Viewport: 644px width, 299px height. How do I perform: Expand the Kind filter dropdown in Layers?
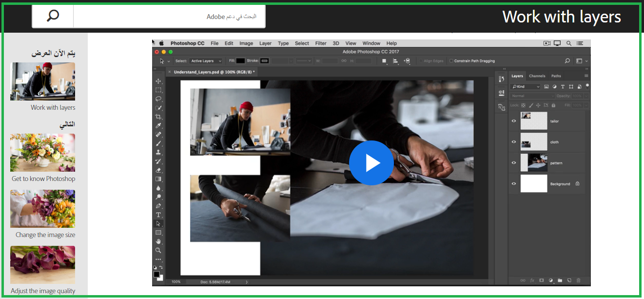point(525,86)
